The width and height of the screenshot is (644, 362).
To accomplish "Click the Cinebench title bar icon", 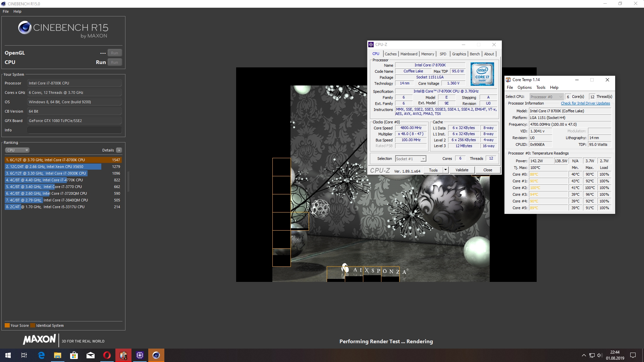I will [4, 4].
